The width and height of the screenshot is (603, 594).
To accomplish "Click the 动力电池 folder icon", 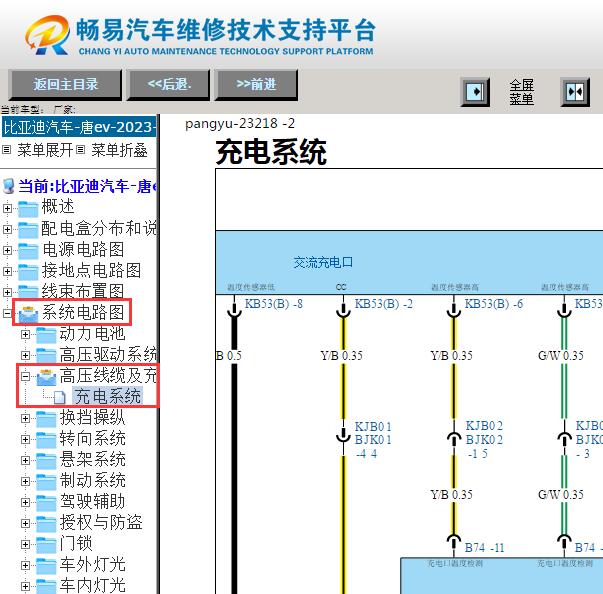I will (46, 334).
